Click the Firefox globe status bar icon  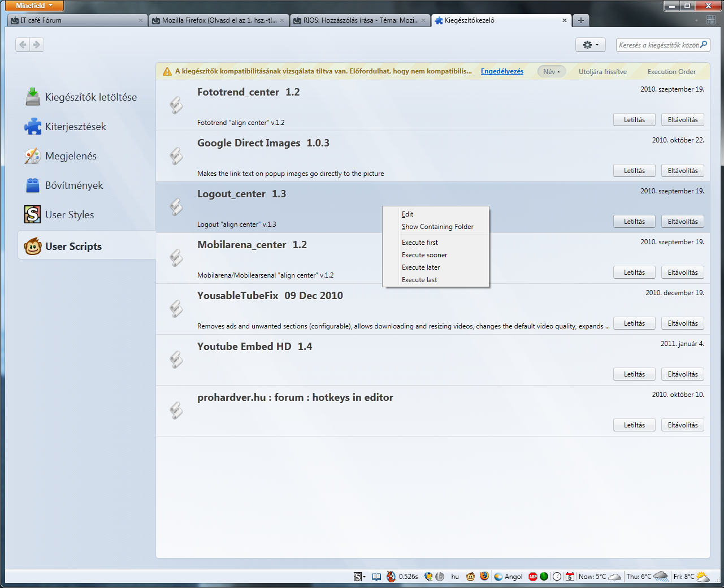(484, 576)
